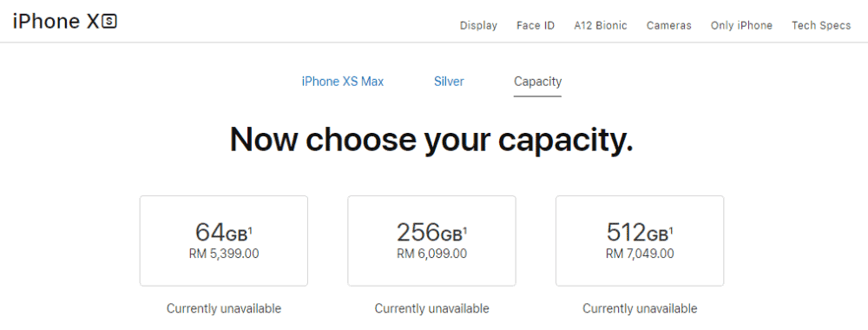Click the Now choose your capacity heading
Image resolution: width=868 pixels, height=330 pixels.
click(431, 140)
